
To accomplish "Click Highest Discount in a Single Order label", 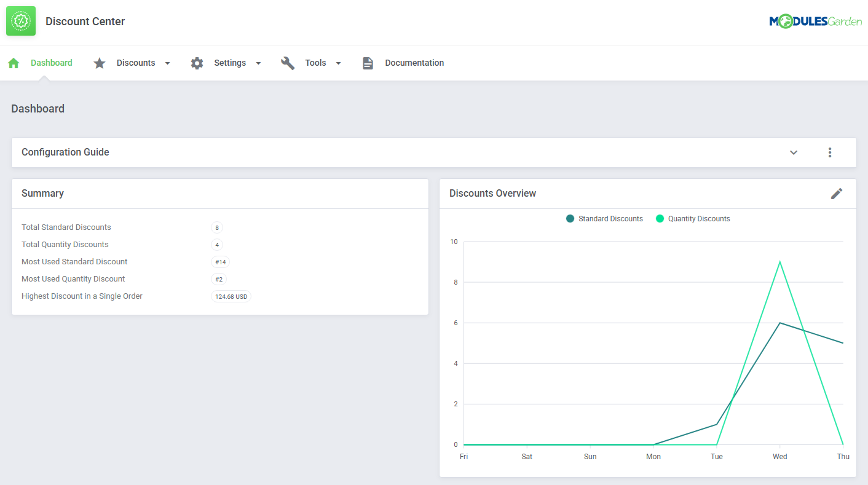I will click(82, 296).
